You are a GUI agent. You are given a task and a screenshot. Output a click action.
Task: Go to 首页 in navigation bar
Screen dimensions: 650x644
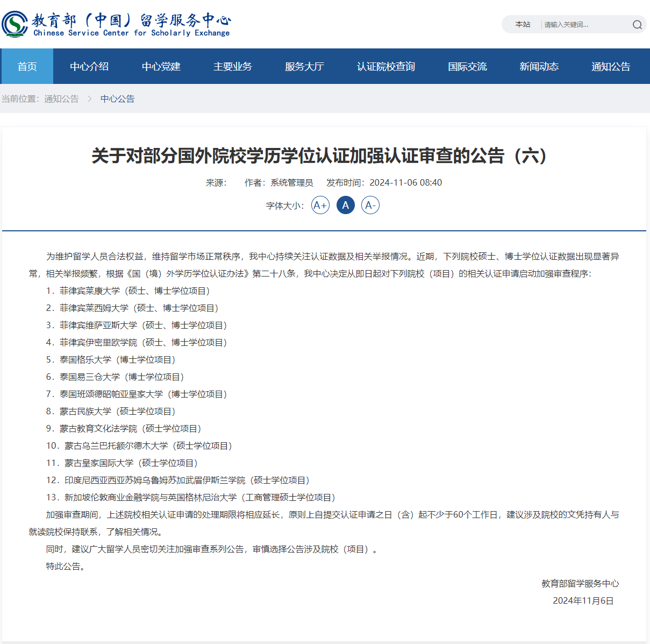27,66
